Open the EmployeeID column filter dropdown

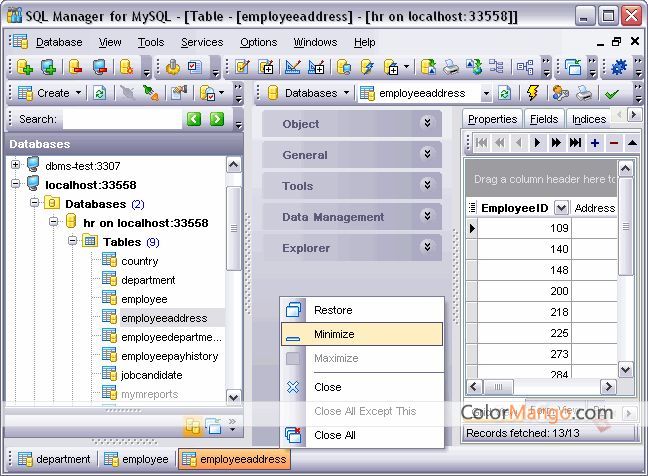pos(561,207)
